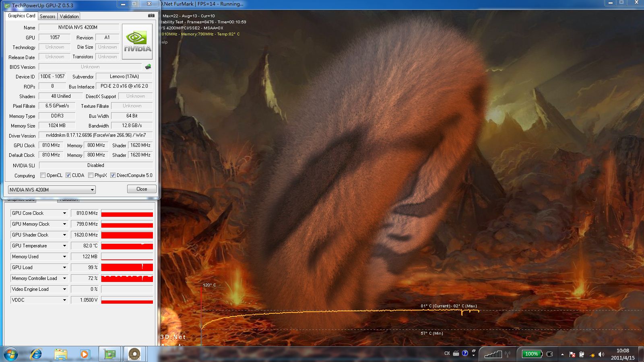Image resolution: width=644 pixels, height=362 pixels.
Task: Click the GPU-Z title bar app icon
Action: pyautogui.click(x=7, y=5)
